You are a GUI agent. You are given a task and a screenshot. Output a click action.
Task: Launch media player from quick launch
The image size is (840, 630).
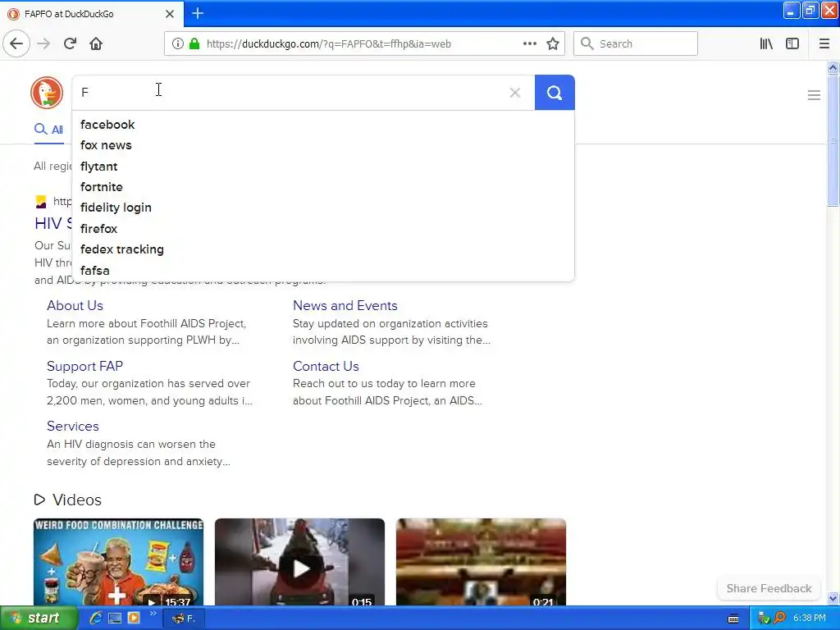pos(134,619)
